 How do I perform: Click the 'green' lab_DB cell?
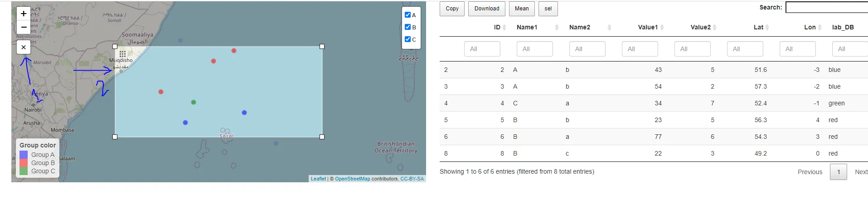click(836, 103)
